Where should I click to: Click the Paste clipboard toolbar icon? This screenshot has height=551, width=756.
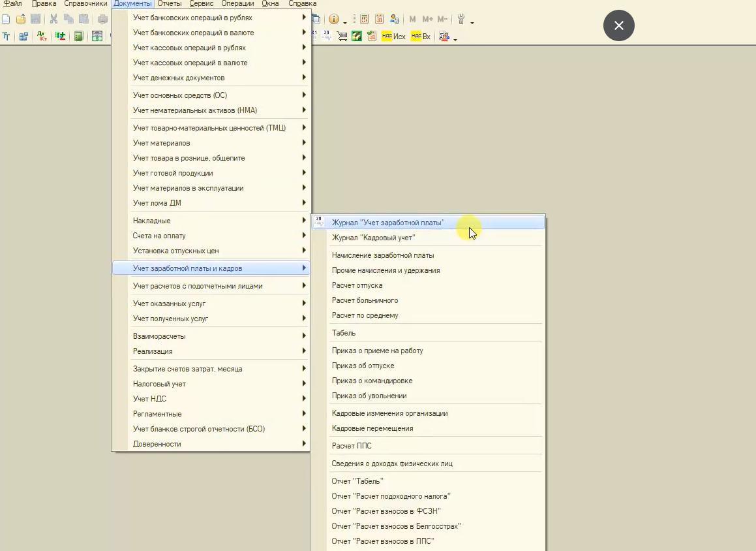84,20
